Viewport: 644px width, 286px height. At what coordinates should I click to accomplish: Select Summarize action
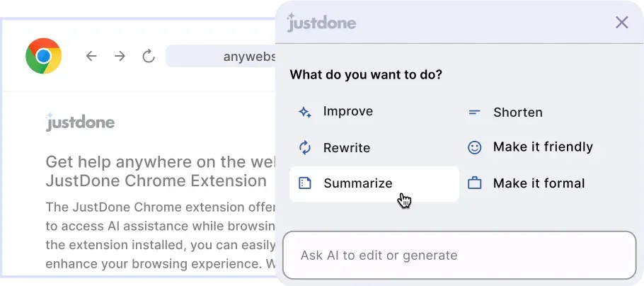click(374, 183)
